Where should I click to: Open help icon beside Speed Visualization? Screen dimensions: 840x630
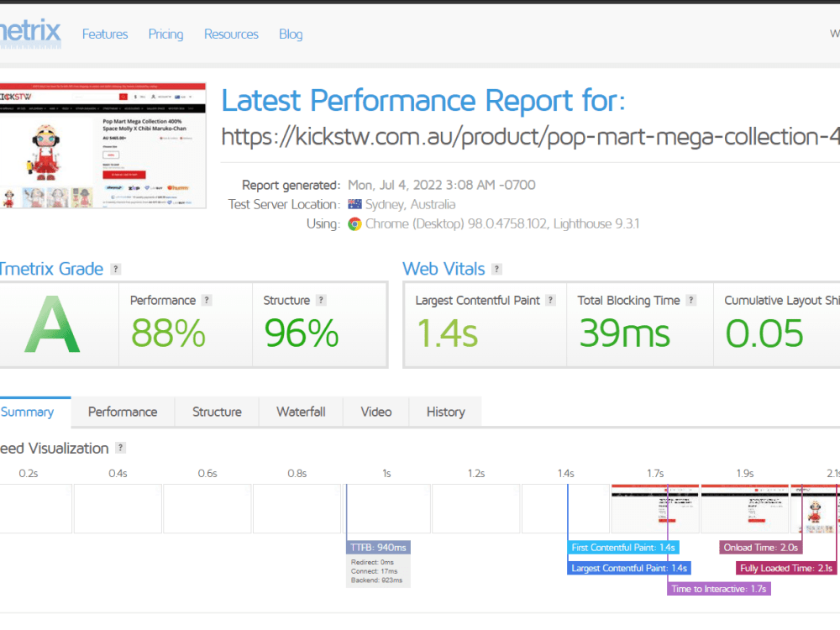click(x=120, y=448)
